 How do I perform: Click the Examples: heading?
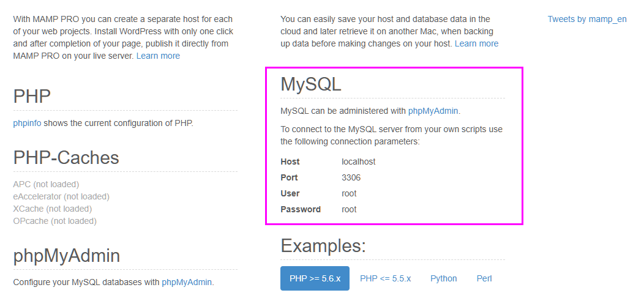tap(323, 246)
